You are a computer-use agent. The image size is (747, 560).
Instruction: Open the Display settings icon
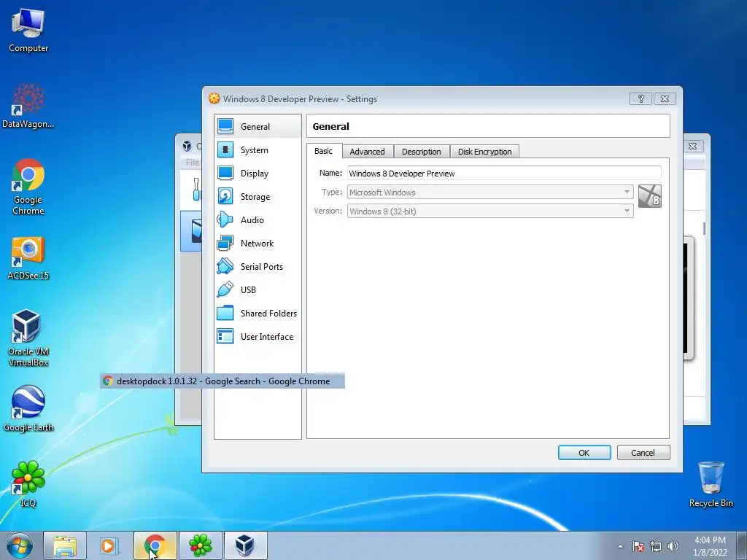coord(225,173)
